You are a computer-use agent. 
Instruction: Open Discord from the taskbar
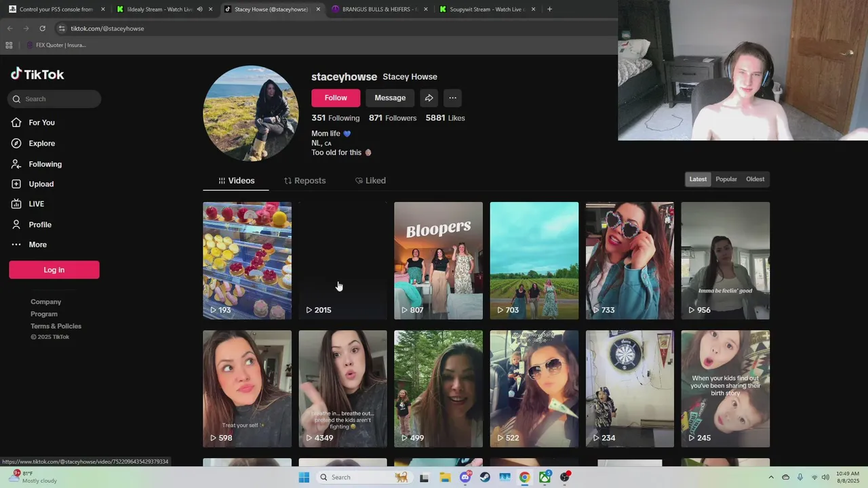pos(465,477)
